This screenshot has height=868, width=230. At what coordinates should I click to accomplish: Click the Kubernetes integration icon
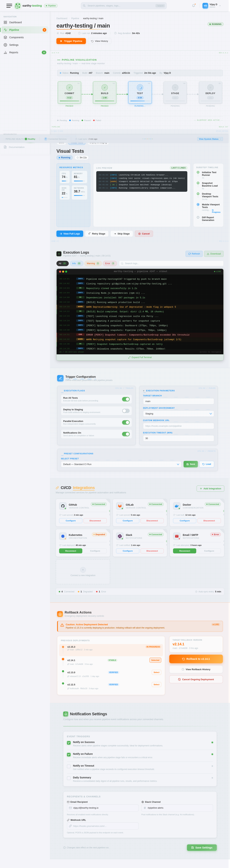click(63, 536)
